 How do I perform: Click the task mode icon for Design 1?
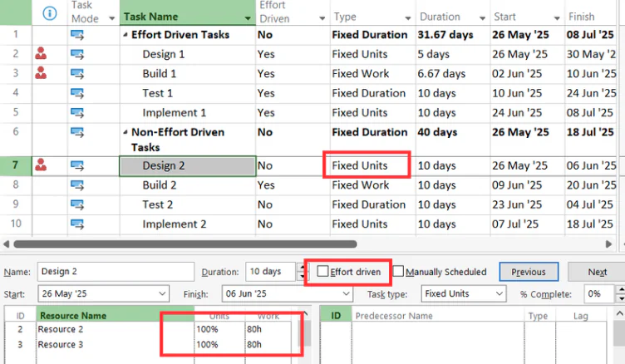[x=77, y=54]
